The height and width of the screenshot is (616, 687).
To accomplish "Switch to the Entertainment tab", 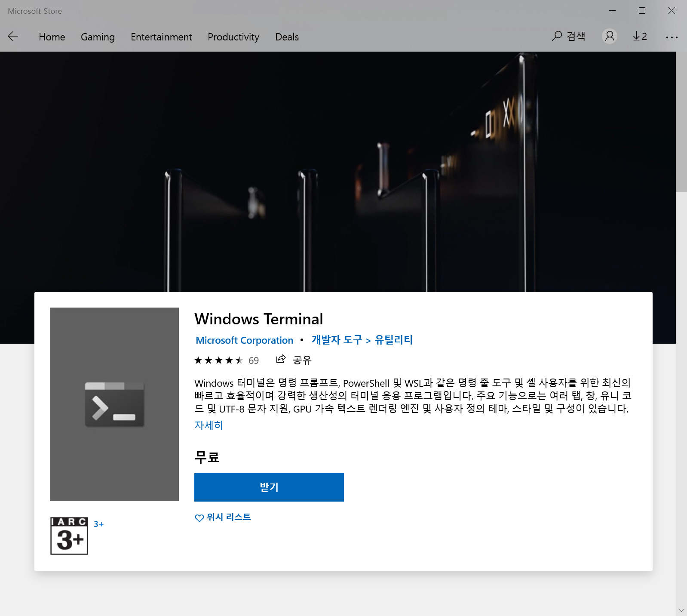I will click(x=161, y=37).
